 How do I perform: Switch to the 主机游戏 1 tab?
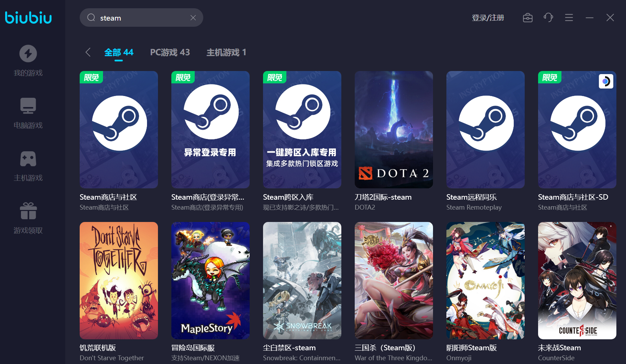click(226, 52)
